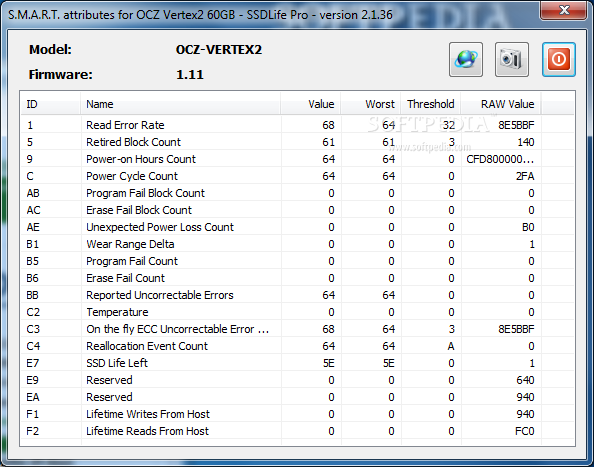Click value 5E in SSD Life Left Value column
The width and height of the screenshot is (594, 467).
point(328,363)
